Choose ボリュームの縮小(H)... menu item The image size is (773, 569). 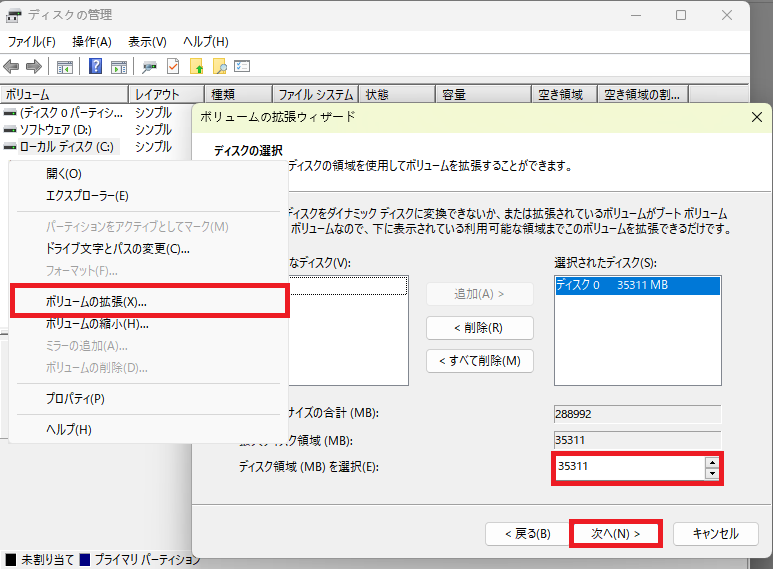click(x=148, y=323)
